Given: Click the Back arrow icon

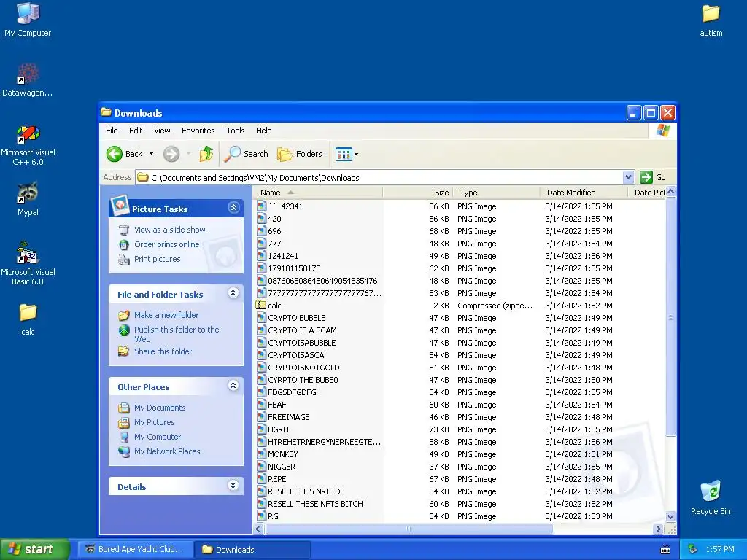Looking at the screenshot, I should click(x=115, y=154).
